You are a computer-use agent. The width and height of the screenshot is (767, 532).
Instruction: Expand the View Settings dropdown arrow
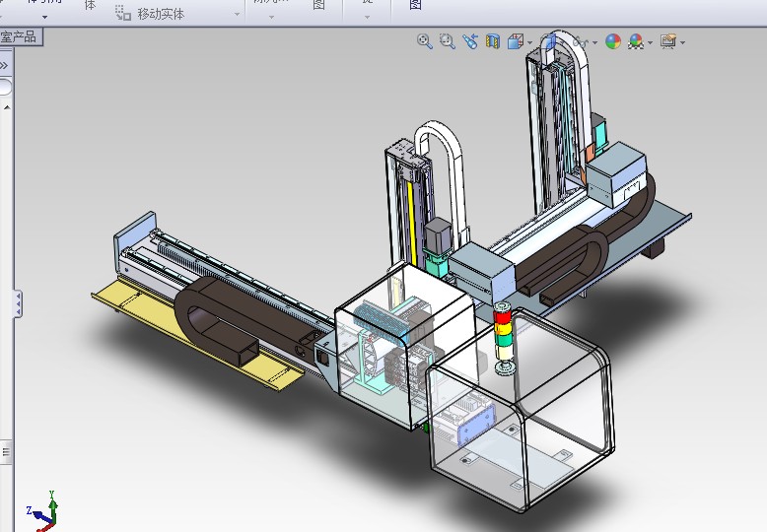[683, 43]
